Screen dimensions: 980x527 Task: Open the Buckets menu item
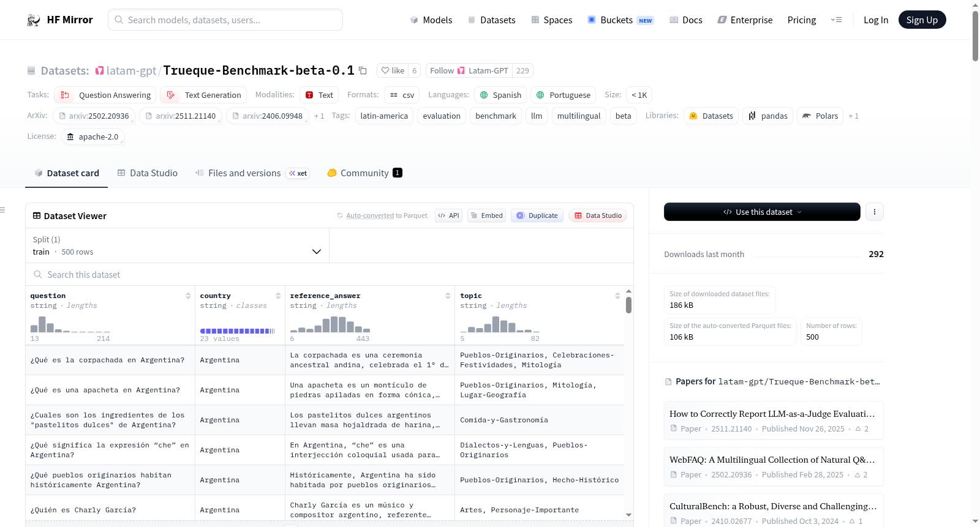tap(620, 20)
